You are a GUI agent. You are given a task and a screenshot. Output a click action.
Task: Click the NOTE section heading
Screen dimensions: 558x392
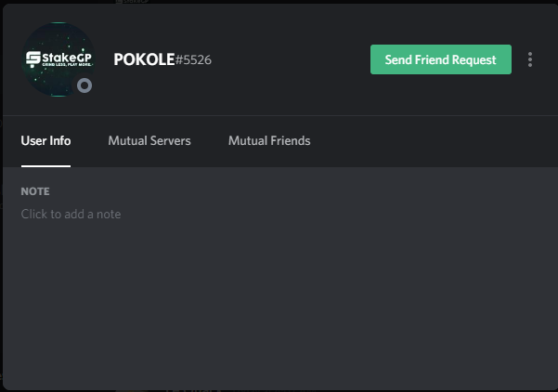pyautogui.click(x=35, y=191)
